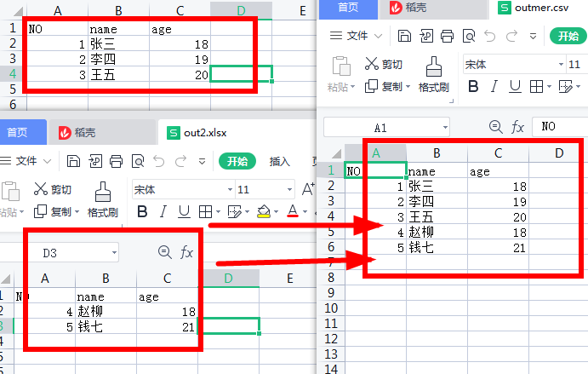Click column B header in outmer.csv
This screenshot has width=588, height=374.
(437, 153)
